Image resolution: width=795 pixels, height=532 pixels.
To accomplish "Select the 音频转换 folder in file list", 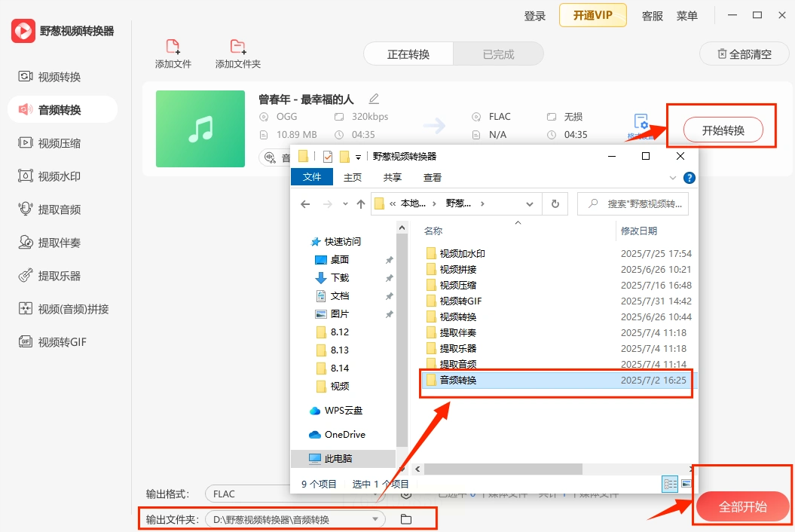I will pos(558,381).
